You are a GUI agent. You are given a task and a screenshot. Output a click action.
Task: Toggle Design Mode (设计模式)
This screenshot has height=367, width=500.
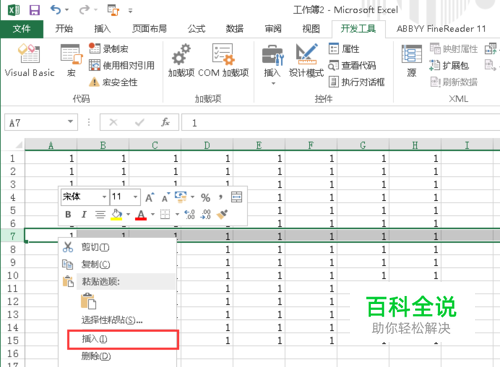306,61
